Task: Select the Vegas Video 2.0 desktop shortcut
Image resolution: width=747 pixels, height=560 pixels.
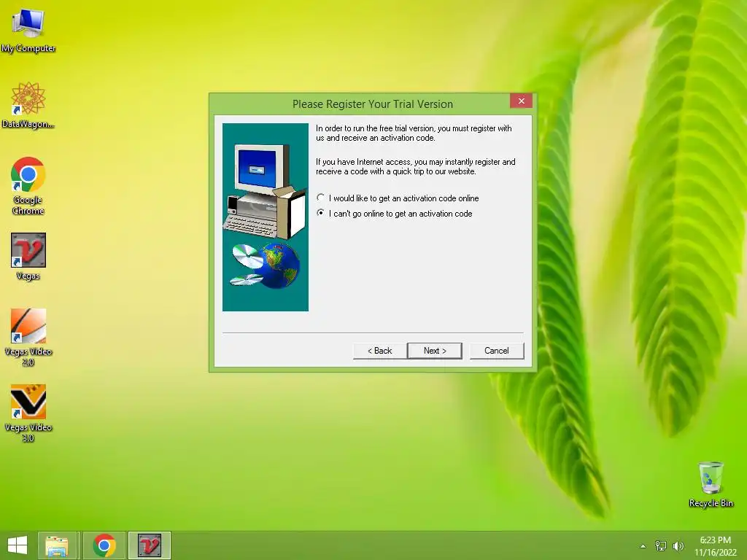Action: [28, 337]
